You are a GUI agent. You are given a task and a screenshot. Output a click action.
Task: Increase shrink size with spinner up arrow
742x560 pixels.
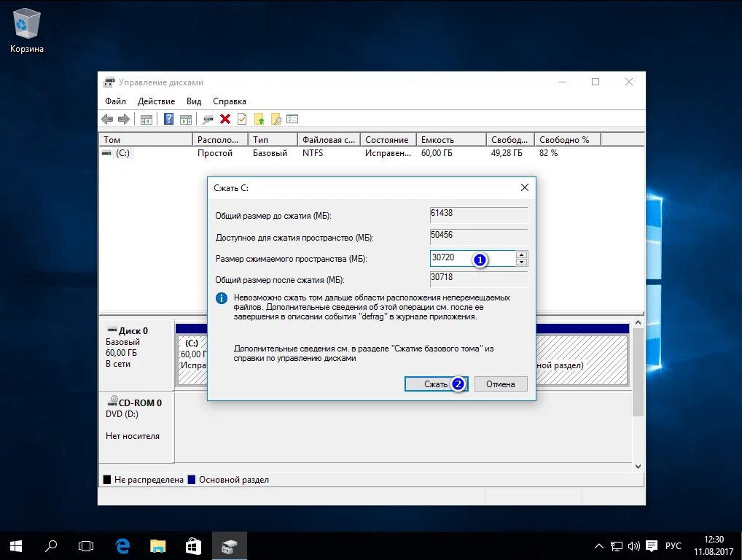coord(521,254)
